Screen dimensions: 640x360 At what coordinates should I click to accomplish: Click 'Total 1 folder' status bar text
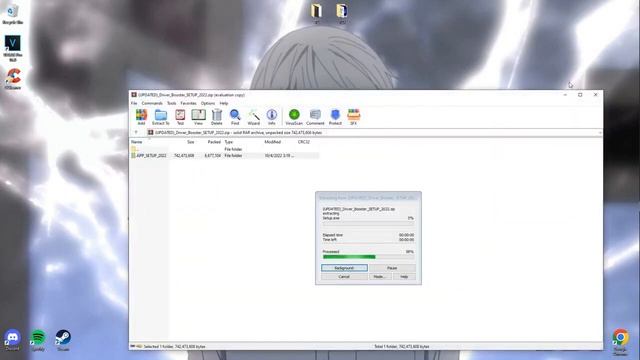pyautogui.click(x=402, y=347)
